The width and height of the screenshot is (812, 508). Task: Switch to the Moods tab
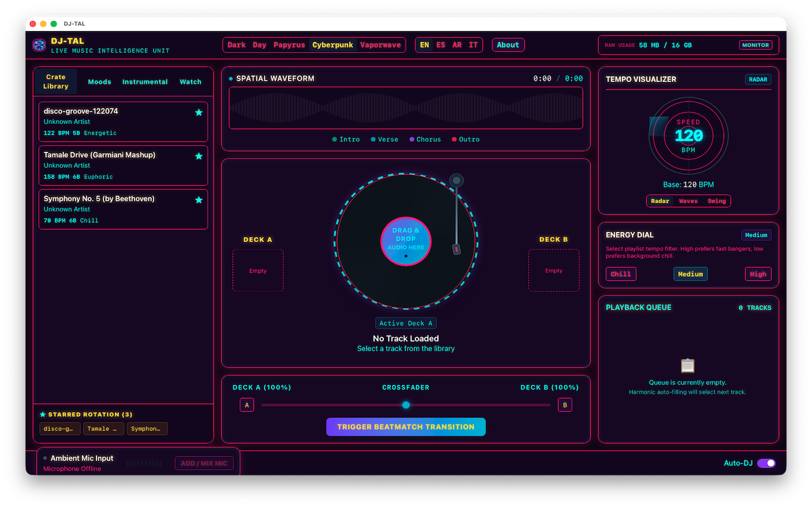pos(100,82)
